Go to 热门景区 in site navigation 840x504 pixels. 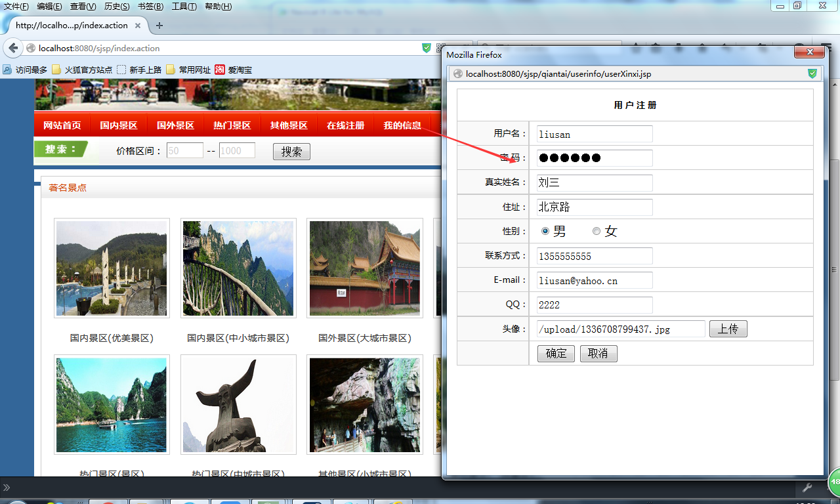coord(232,125)
